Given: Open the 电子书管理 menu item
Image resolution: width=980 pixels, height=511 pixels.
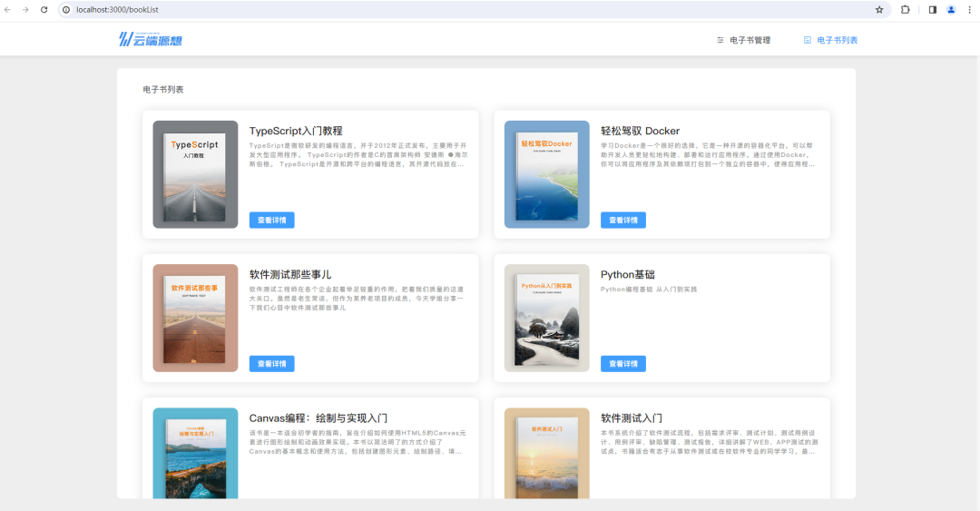Looking at the screenshot, I should [744, 40].
